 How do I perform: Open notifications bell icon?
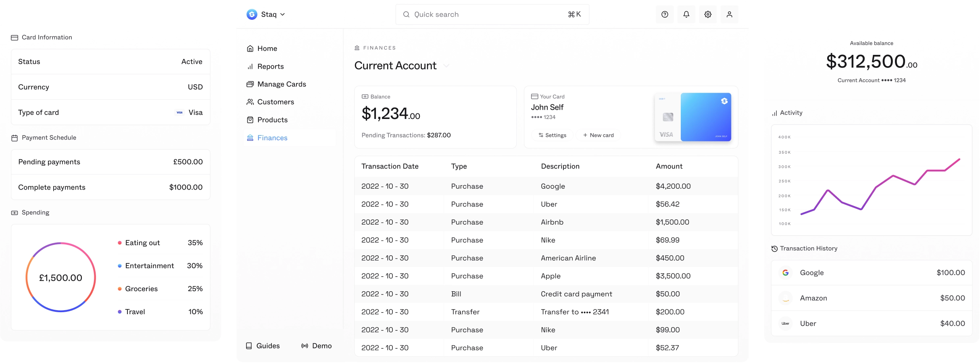click(x=686, y=15)
